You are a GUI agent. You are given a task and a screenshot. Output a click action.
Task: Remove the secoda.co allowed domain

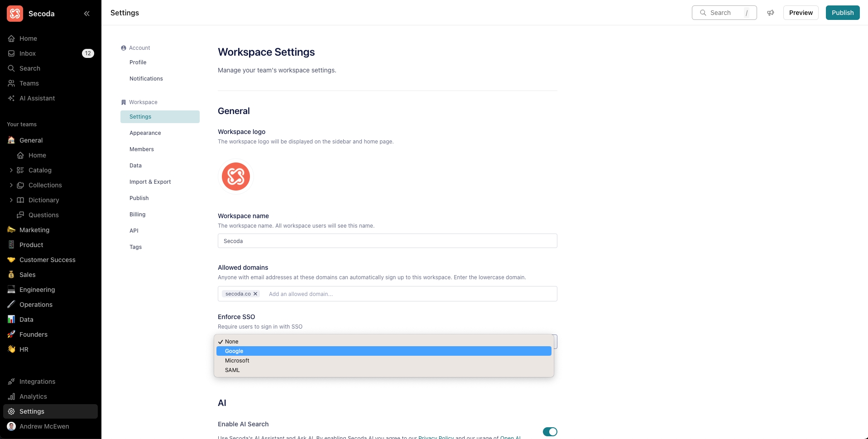point(255,294)
